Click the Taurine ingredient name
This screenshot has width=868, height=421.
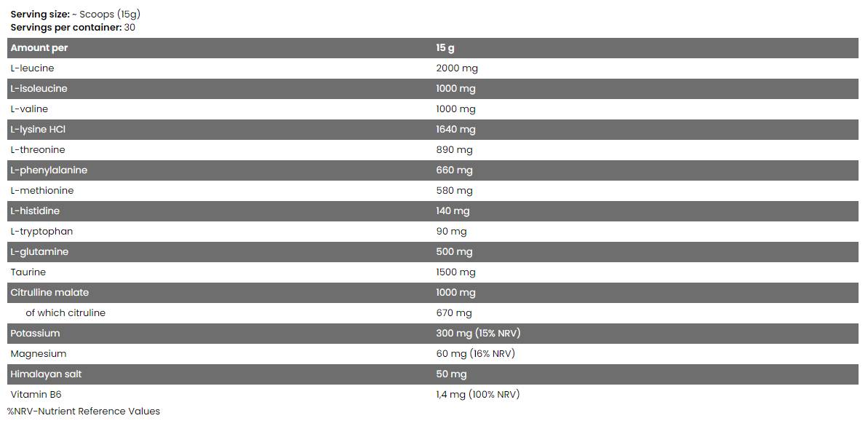click(x=28, y=272)
